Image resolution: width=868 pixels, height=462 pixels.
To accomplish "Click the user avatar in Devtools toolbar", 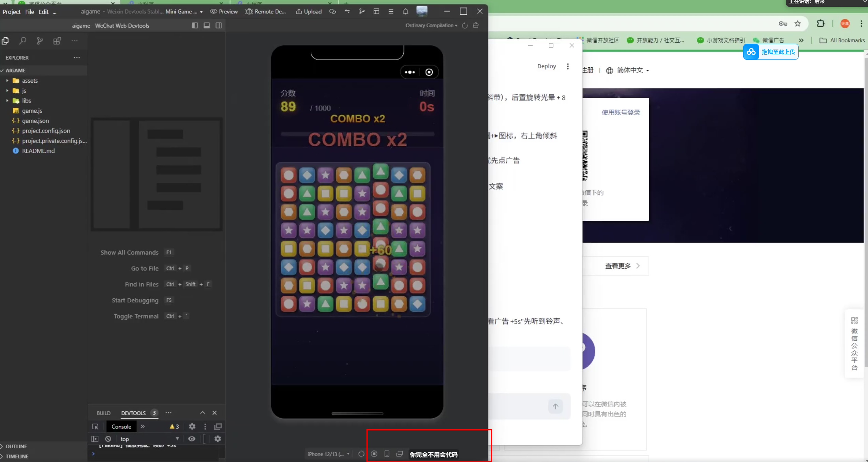I will [x=422, y=11].
